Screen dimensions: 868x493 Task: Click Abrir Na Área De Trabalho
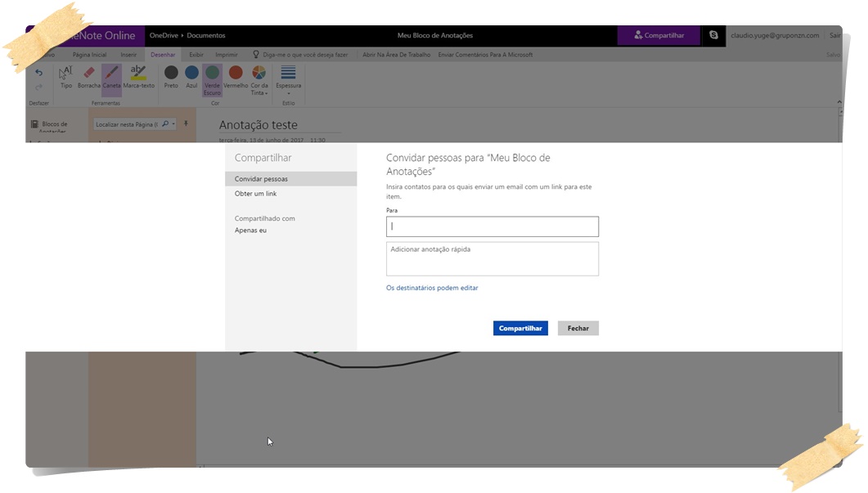point(396,55)
